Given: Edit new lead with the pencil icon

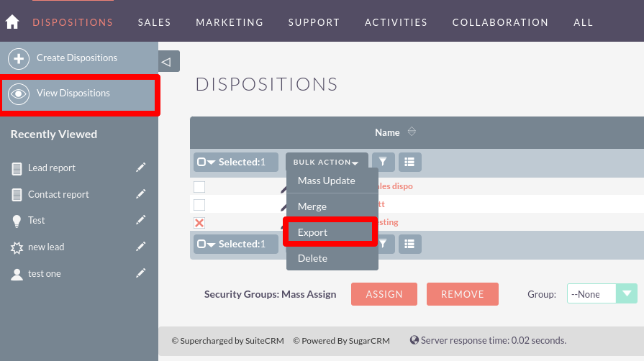Looking at the screenshot, I should 141,247.
